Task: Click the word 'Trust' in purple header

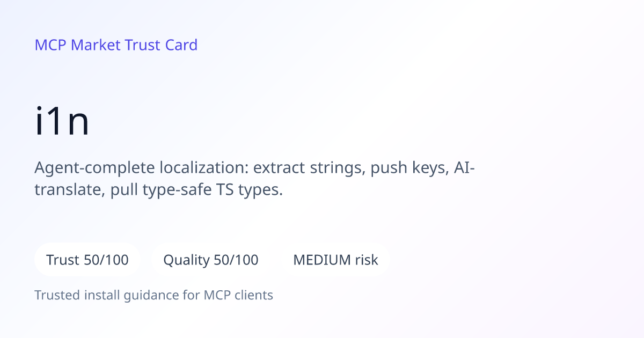Action: [143, 45]
